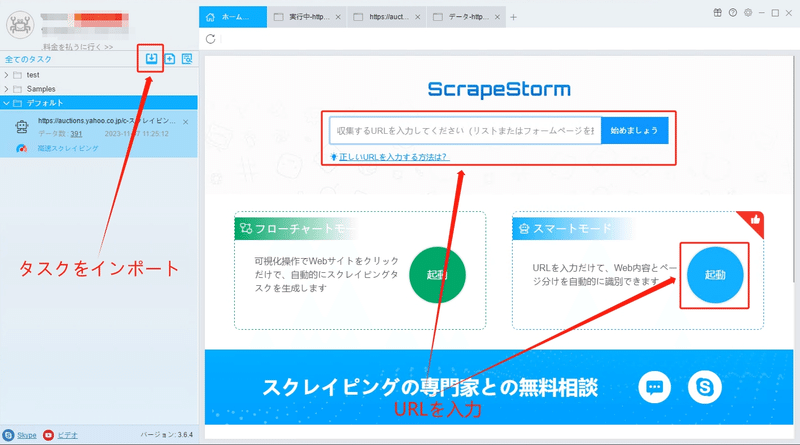Viewport: 800px width, 445px height.
Task: Click the 全てのタスク header
Action: click(x=28, y=59)
